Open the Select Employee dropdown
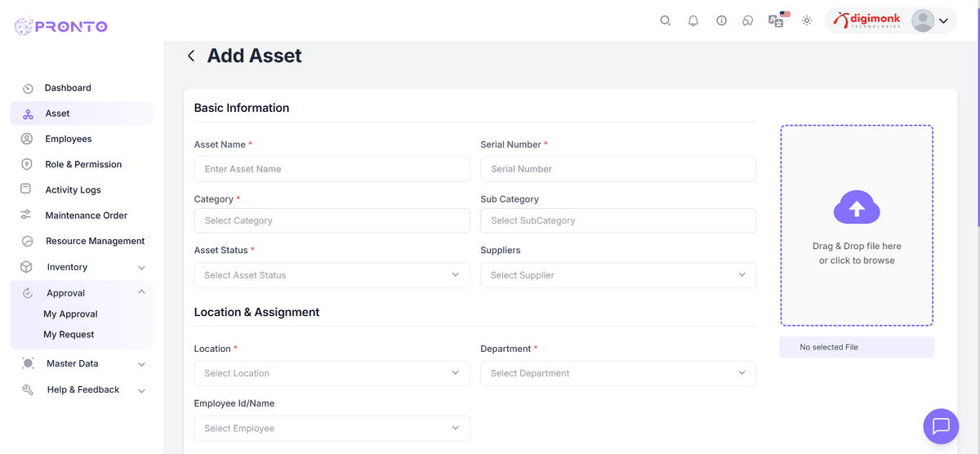Viewport: 980px width, 454px height. coord(332,428)
